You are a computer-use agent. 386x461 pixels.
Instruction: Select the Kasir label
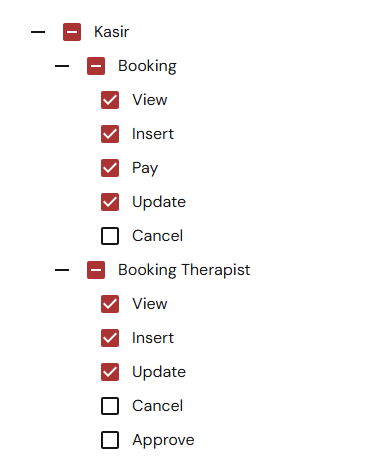click(111, 32)
